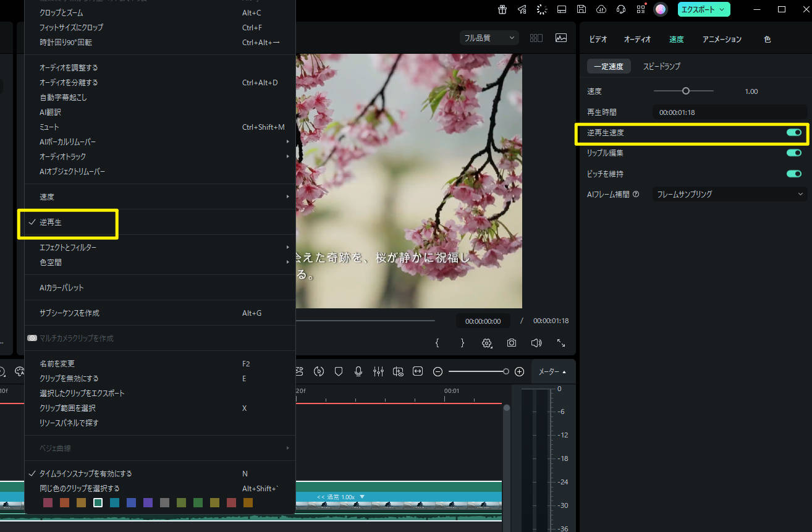The image size is (812, 532).
Task: Toggle the 逆再生速度 switch off
Action: click(x=793, y=132)
